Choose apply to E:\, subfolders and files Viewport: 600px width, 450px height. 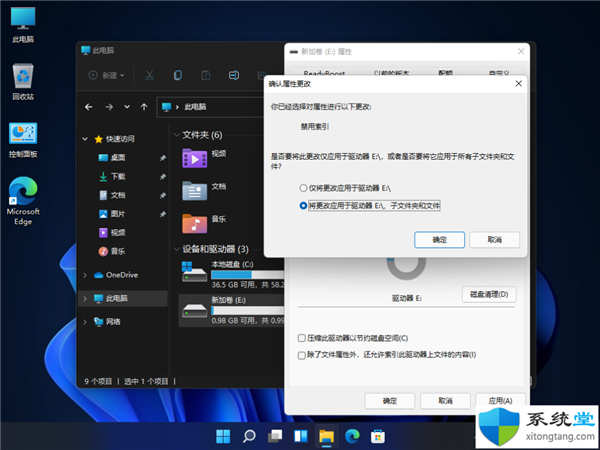[x=370, y=206]
